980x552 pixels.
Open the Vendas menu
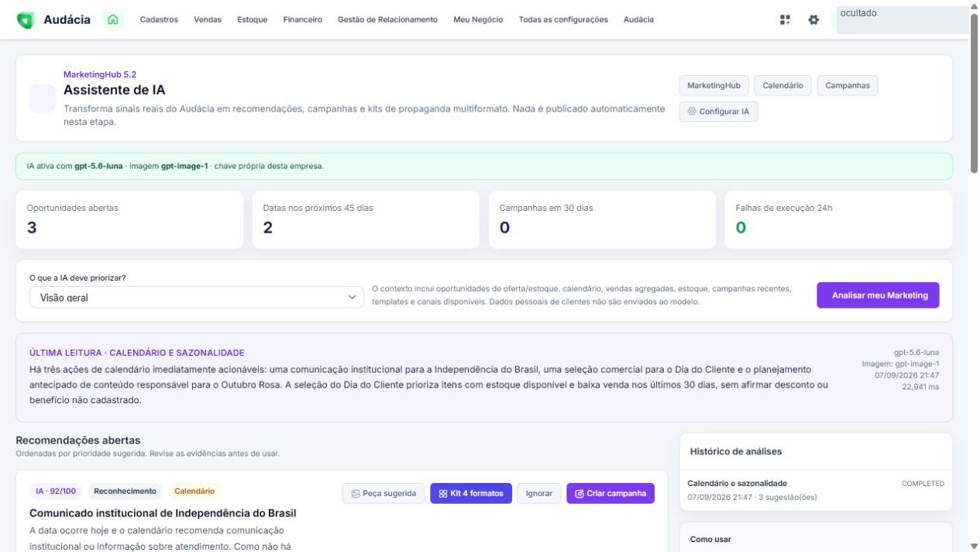coord(208,20)
